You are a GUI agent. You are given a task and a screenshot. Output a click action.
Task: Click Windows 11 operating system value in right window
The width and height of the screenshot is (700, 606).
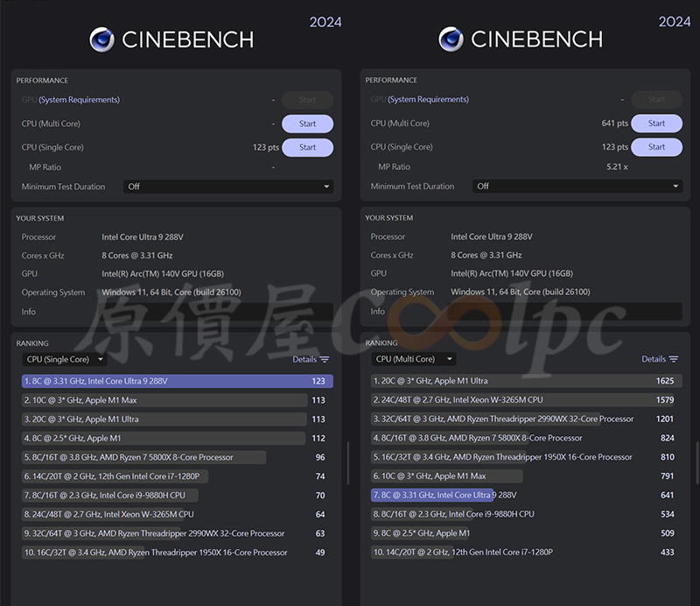click(520, 292)
